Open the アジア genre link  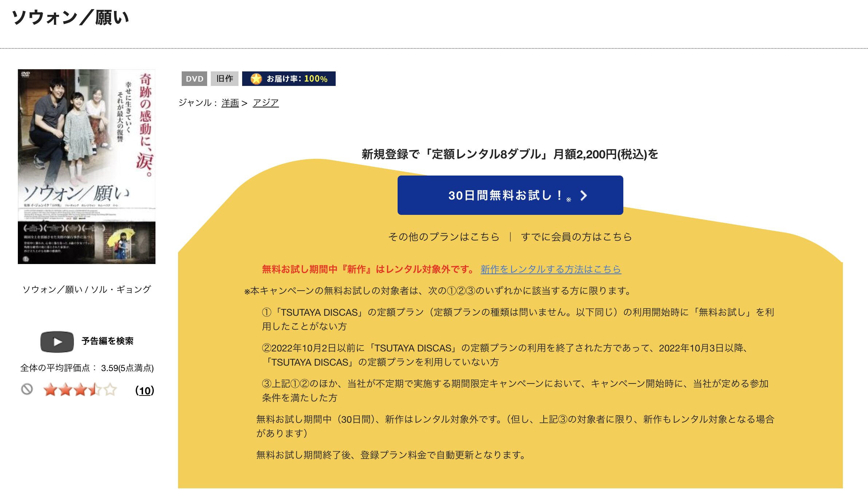(x=265, y=103)
